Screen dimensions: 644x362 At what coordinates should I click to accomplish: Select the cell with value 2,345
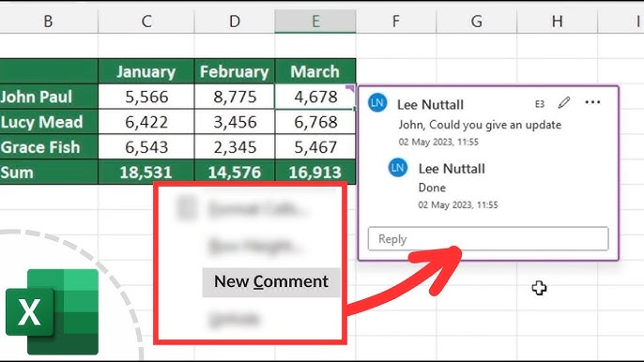pos(234,147)
